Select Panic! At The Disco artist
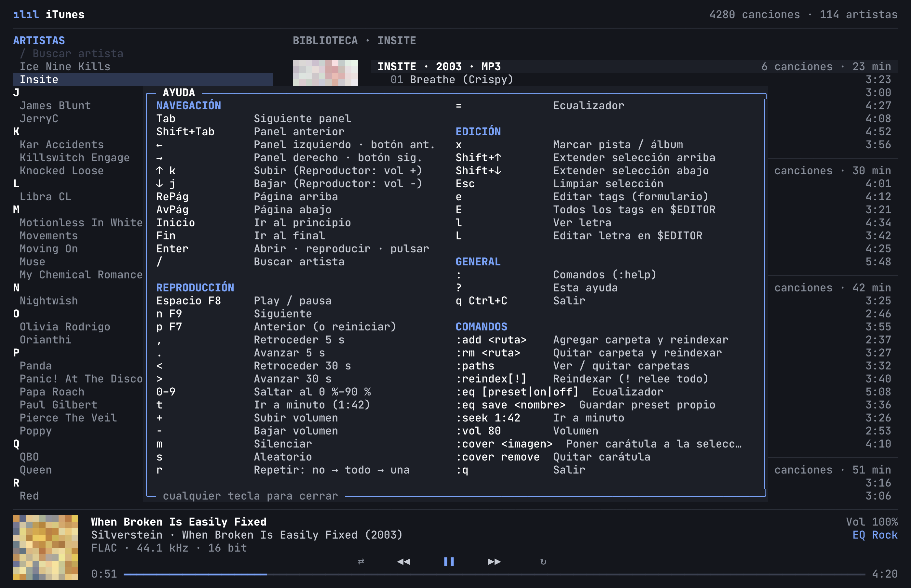Viewport: 911px width, 588px height. pos(81,379)
